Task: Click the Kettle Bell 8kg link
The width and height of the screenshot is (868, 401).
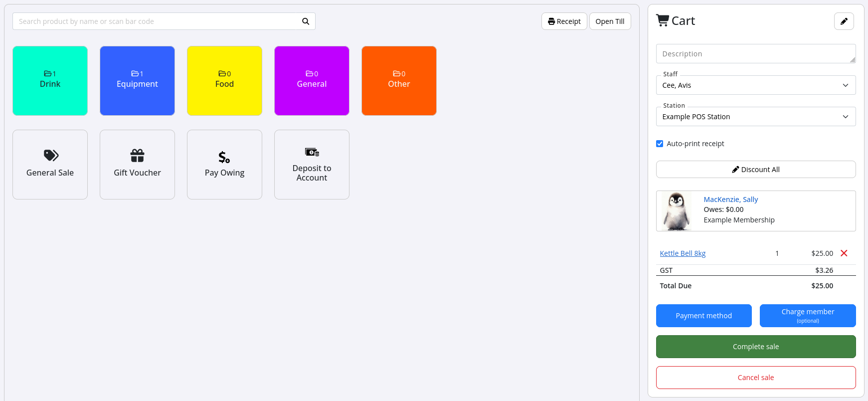Action: [x=683, y=253]
